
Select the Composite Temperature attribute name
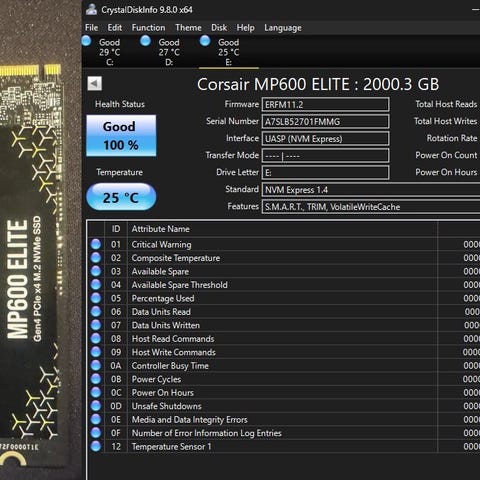point(176,258)
